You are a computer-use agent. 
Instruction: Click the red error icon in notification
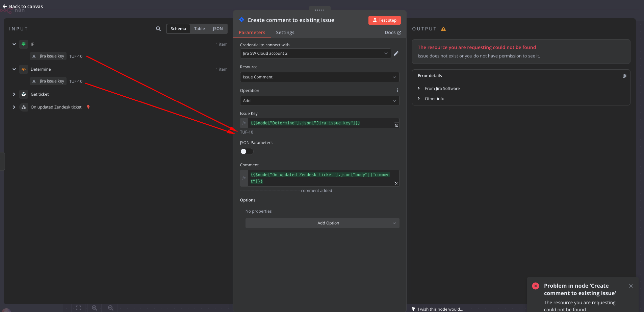point(536,286)
